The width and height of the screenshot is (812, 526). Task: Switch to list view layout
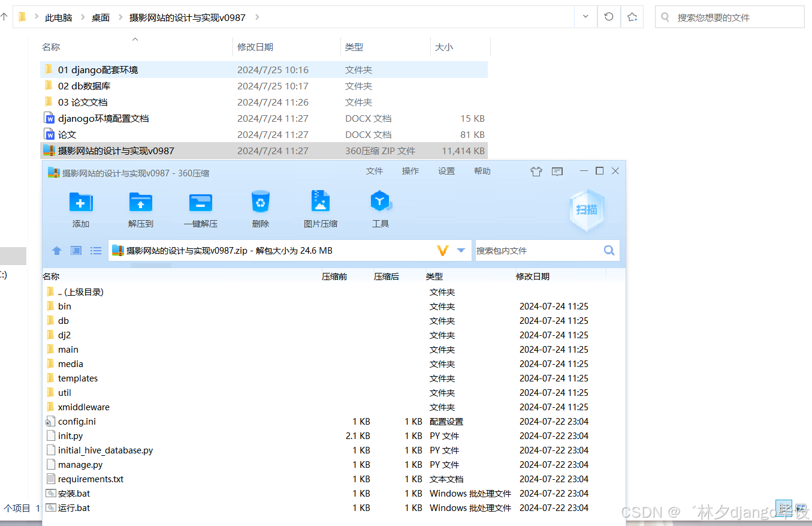[x=95, y=251]
